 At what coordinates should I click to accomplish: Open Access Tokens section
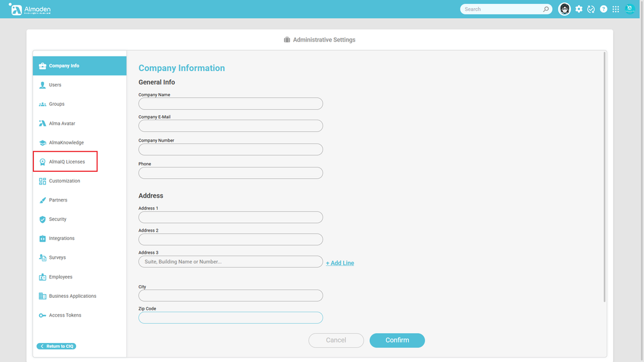[80, 315]
